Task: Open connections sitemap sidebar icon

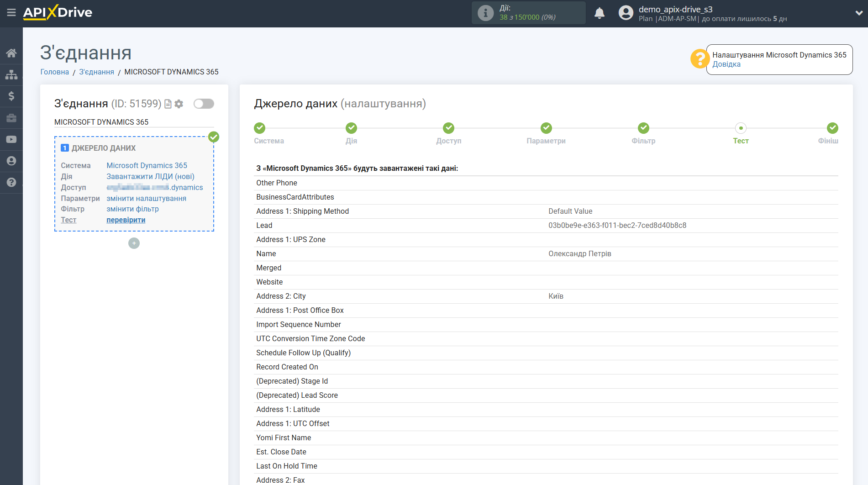Action: click(x=11, y=74)
